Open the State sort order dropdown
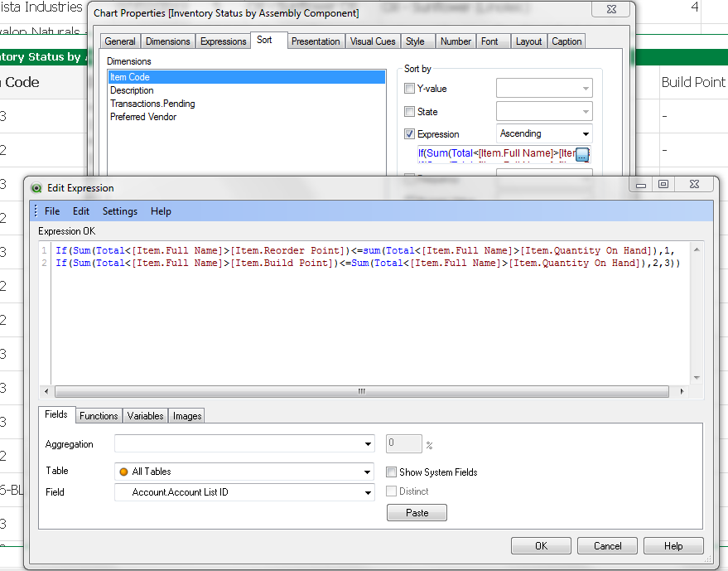This screenshot has height=571, width=728. coord(544,111)
